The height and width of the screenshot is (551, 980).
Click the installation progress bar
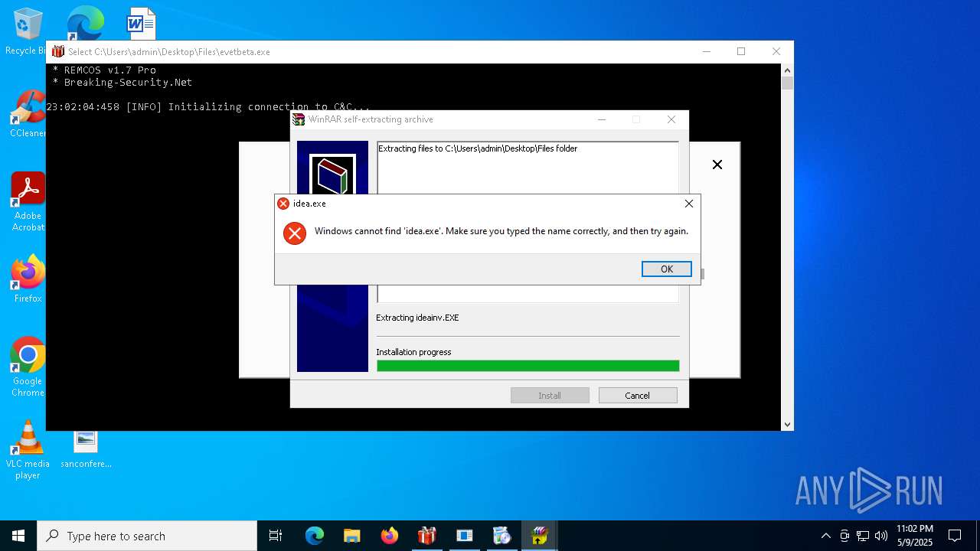point(528,366)
